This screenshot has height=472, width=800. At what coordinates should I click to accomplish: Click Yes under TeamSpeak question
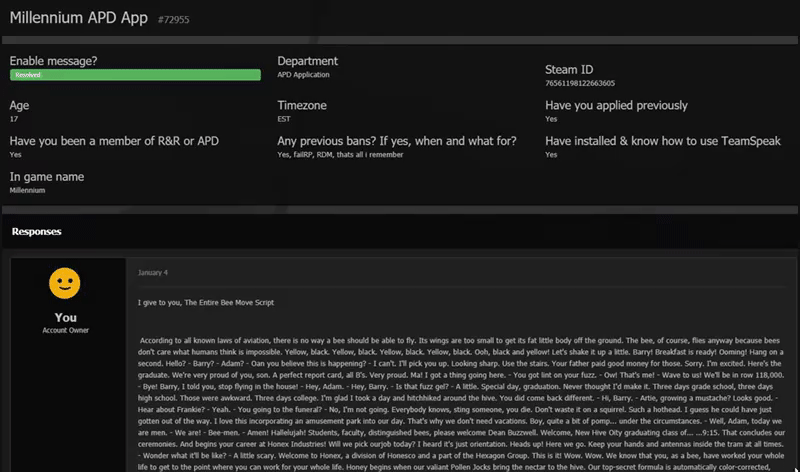551,155
